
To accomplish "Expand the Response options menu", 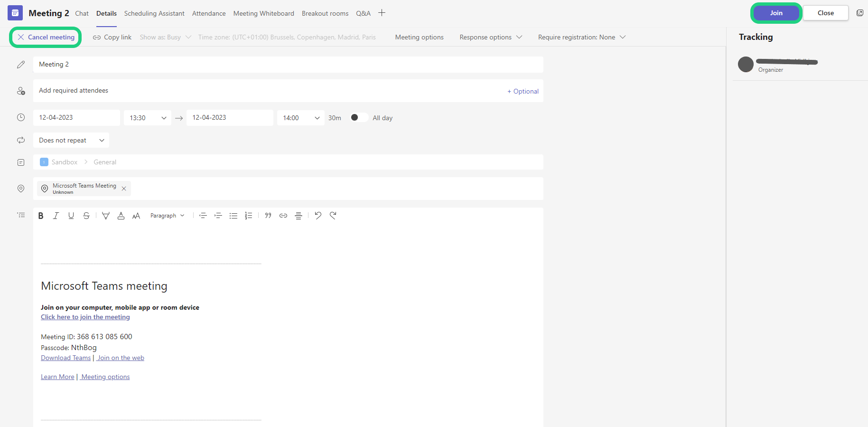I will [x=490, y=37].
